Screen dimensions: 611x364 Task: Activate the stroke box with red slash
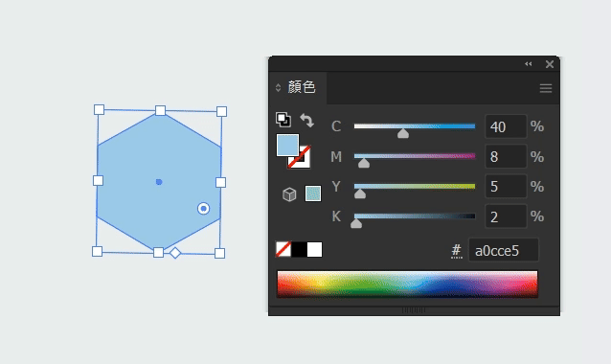tap(299, 157)
